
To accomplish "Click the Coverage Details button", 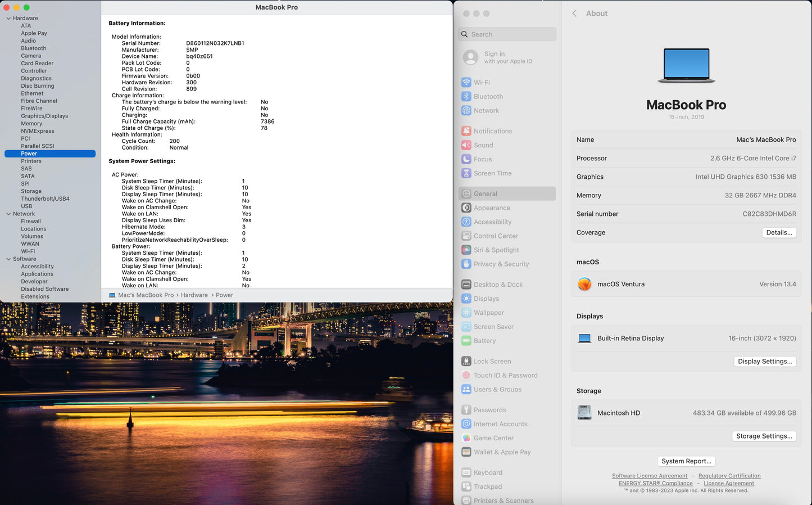I will [x=779, y=232].
